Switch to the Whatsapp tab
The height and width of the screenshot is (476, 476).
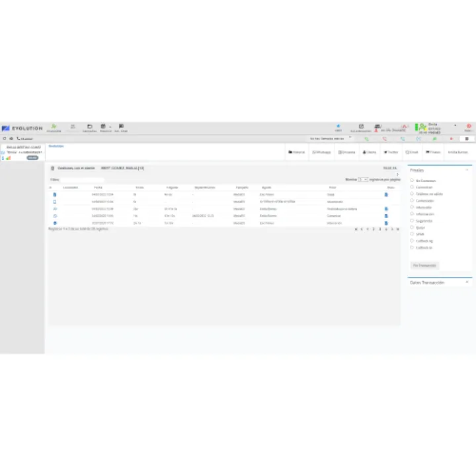(321, 152)
